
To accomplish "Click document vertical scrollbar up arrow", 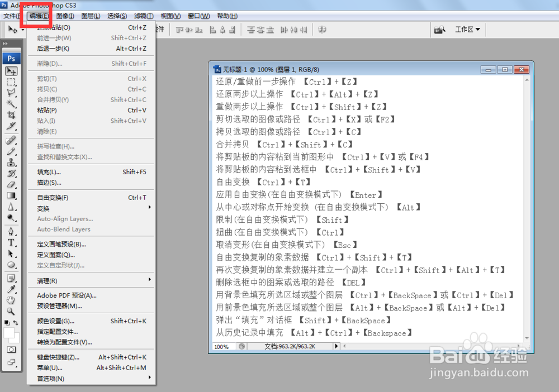I will click(x=527, y=80).
